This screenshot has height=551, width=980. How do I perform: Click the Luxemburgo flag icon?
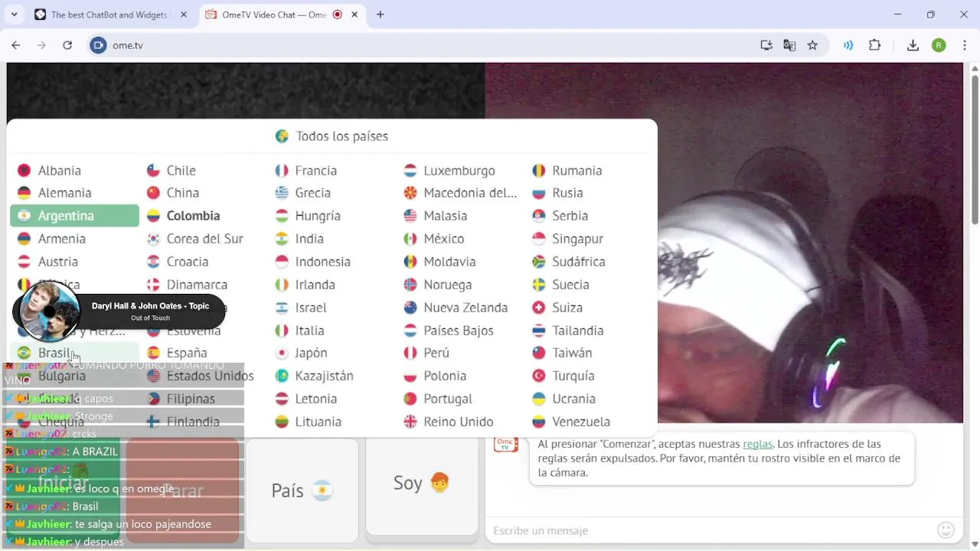(410, 171)
